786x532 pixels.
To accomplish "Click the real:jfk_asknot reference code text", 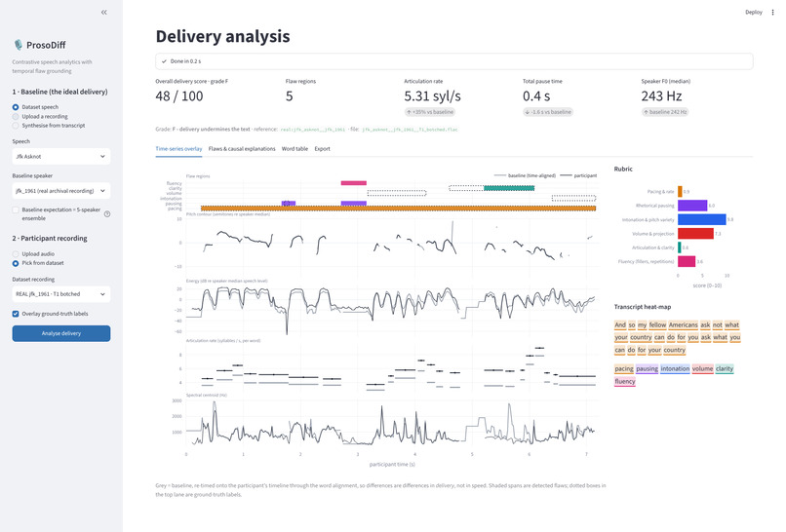I will (x=313, y=130).
